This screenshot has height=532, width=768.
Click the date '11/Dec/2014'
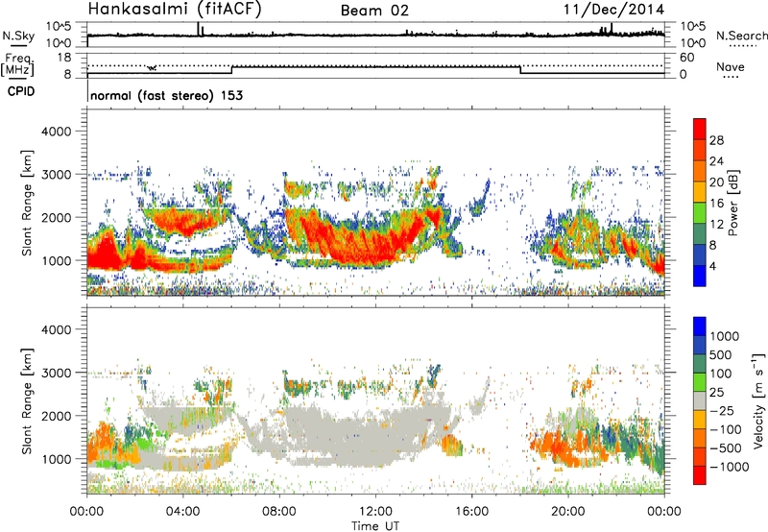coord(613,10)
